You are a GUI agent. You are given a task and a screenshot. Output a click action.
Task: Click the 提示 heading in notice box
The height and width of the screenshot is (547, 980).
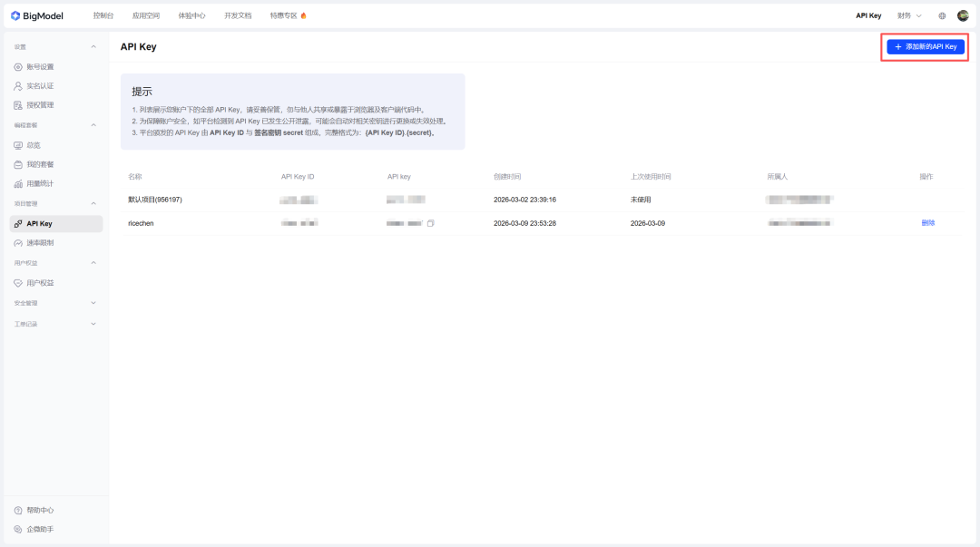click(x=142, y=92)
